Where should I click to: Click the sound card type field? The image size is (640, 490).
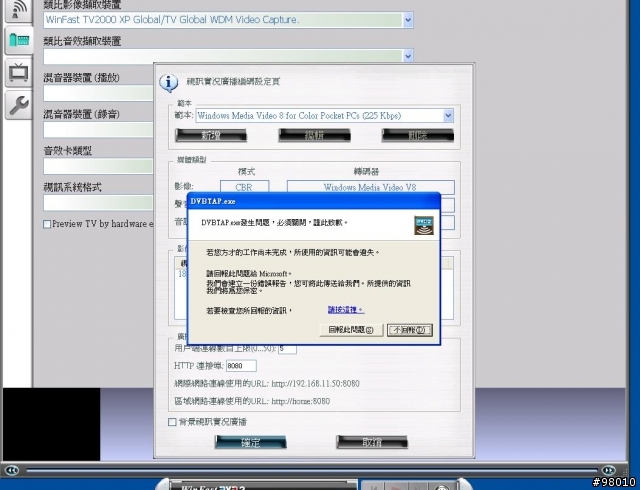98,166
